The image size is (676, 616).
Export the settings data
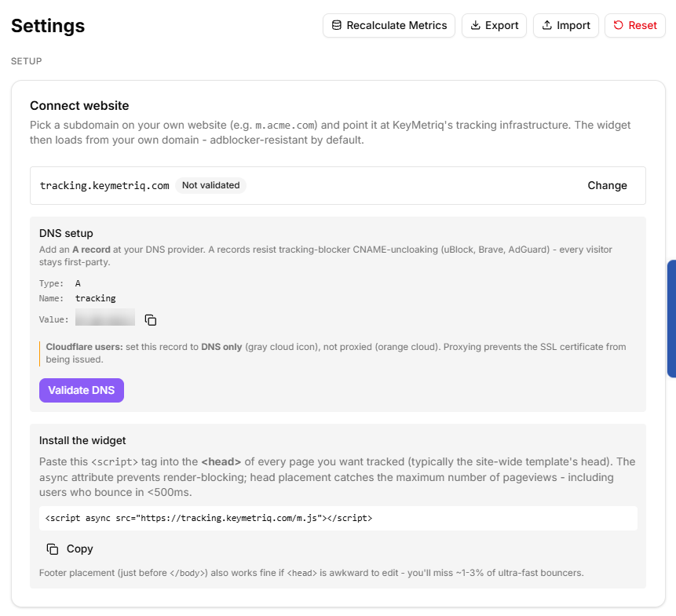pos(494,25)
